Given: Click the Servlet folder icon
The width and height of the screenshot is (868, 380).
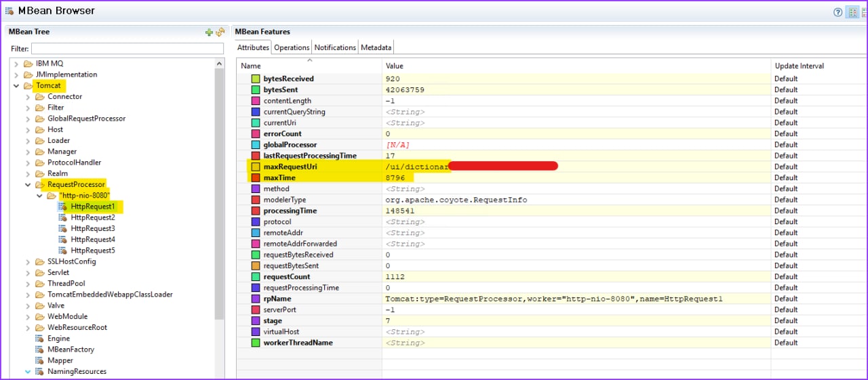Looking at the screenshot, I should (x=39, y=272).
